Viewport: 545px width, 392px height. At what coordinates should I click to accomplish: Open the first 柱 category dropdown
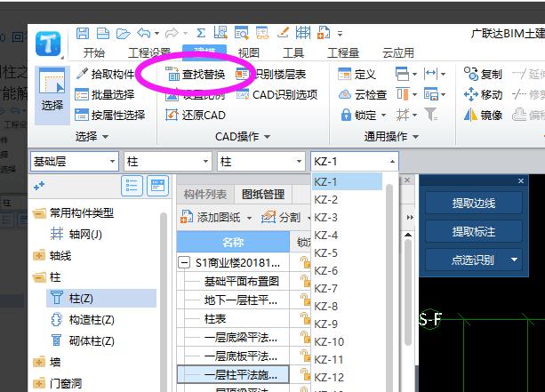tap(167, 161)
